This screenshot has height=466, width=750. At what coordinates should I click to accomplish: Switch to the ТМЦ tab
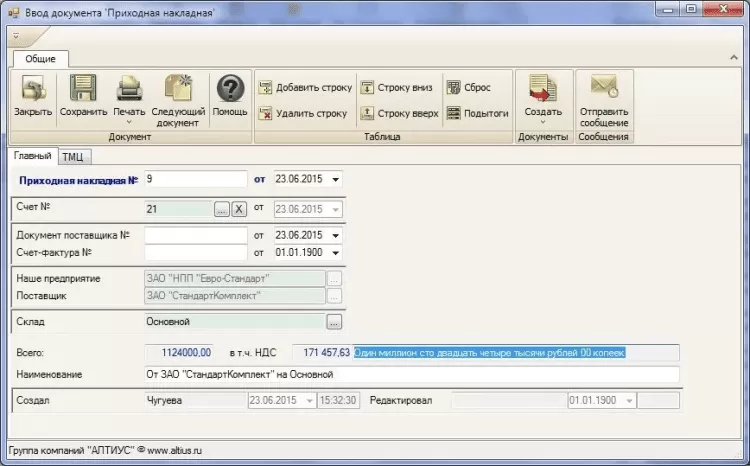73,157
